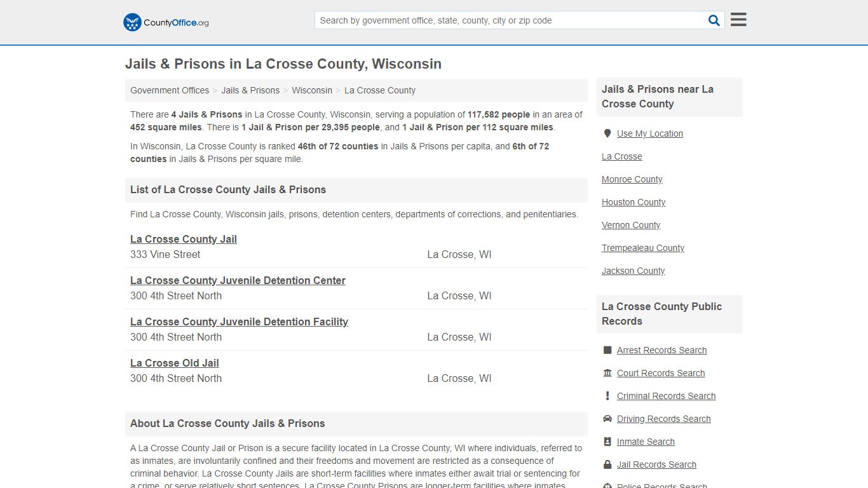Open Jackson County link
Screen dimensions: 868x488
(634, 271)
